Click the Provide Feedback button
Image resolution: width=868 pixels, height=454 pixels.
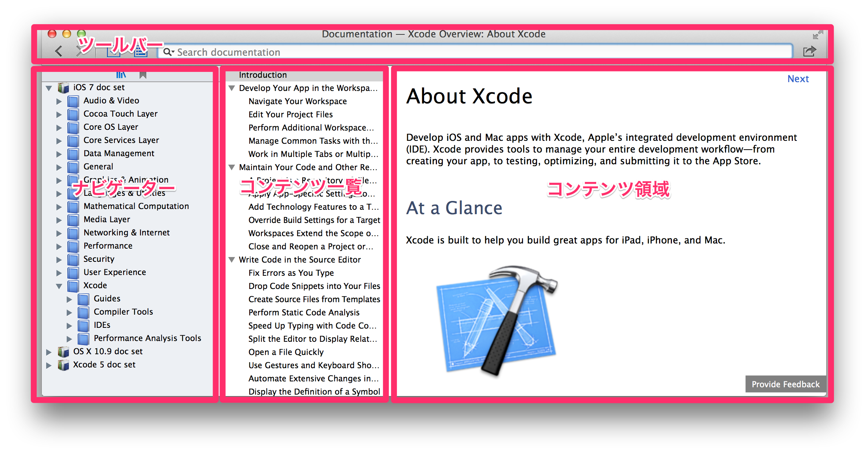(x=786, y=384)
